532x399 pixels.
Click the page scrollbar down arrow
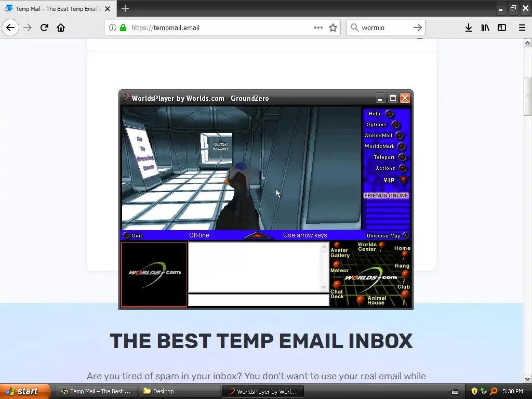point(528,379)
